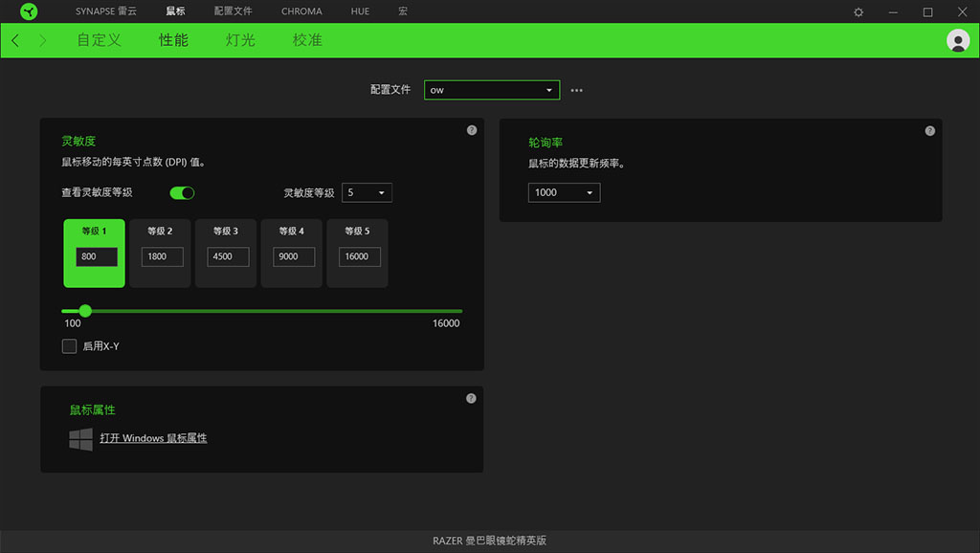Open the 宏 macro menu
Viewport: 980px width, 553px height.
[403, 11]
